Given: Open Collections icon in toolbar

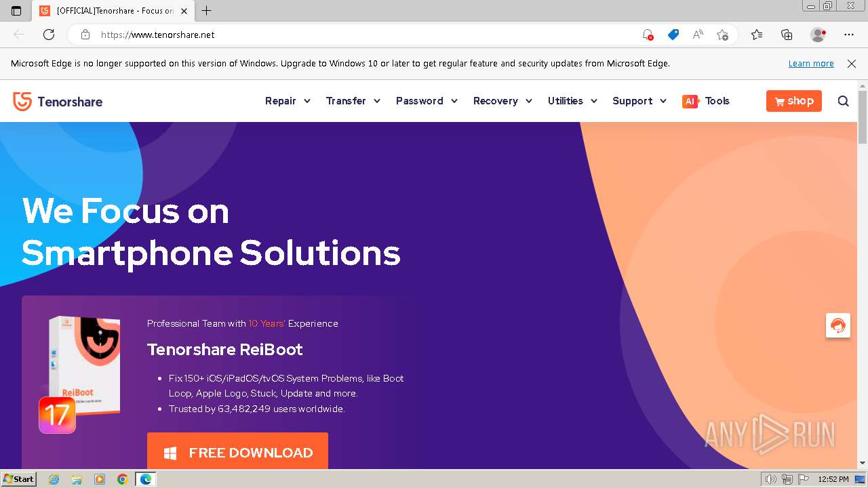Looking at the screenshot, I should click(x=787, y=35).
